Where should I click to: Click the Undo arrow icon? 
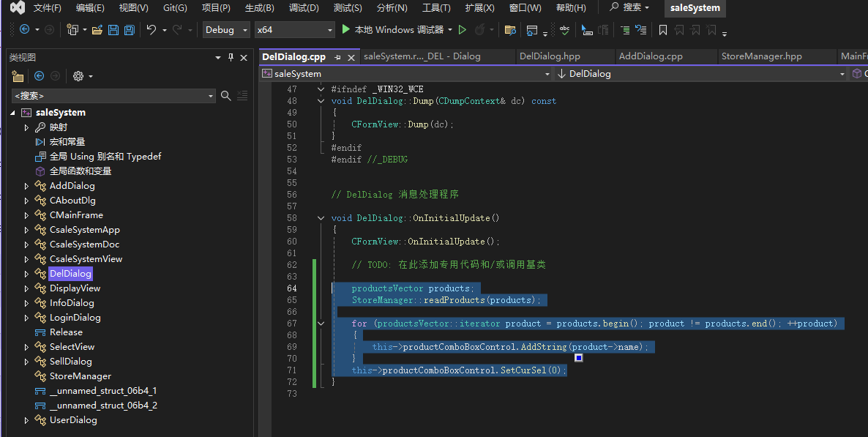pyautogui.click(x=151, y=30)
